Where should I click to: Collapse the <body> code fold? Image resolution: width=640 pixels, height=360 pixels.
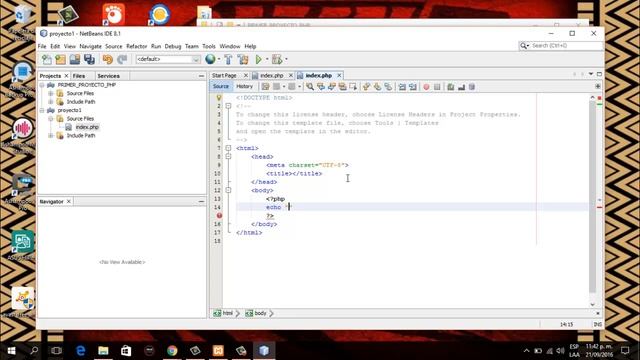click(x=228, y=190)
